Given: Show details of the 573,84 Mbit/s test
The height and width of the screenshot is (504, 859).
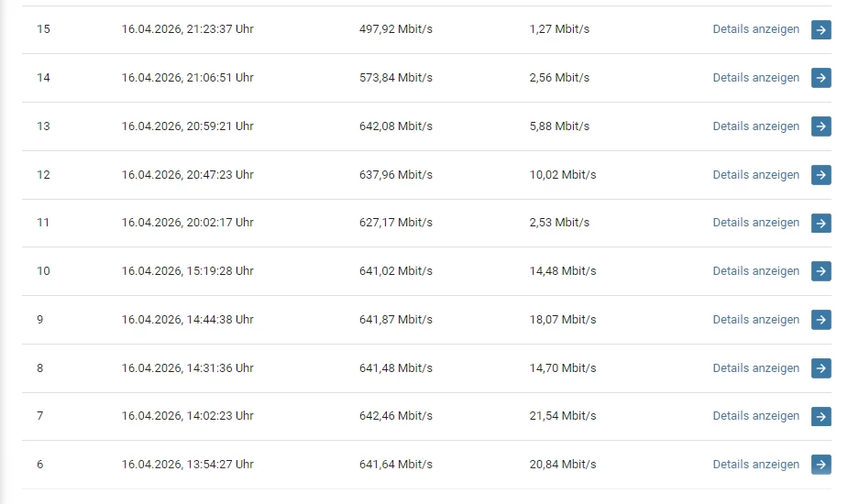Looking at the screenshot, I should tap(755, 78).
